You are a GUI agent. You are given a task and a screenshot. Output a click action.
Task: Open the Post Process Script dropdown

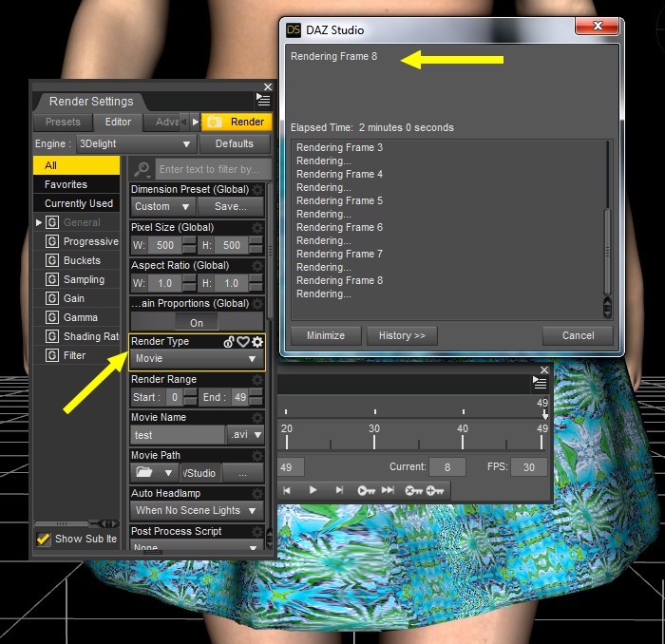coord(197,546)
